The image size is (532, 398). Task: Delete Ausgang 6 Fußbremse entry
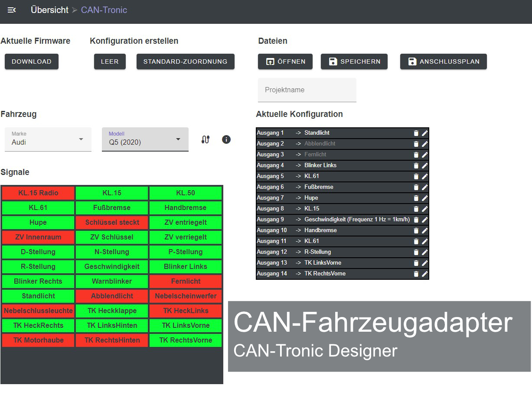click(x=416, y=187)
